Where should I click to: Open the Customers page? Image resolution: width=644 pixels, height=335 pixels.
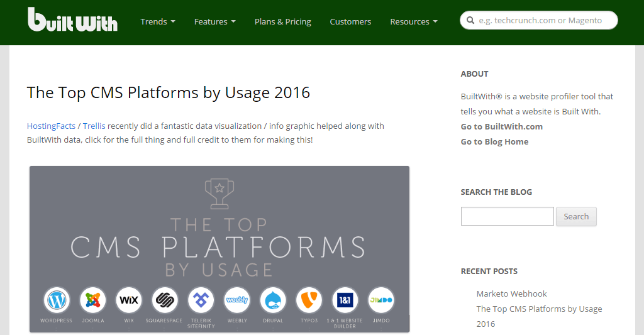click(350, 21)
